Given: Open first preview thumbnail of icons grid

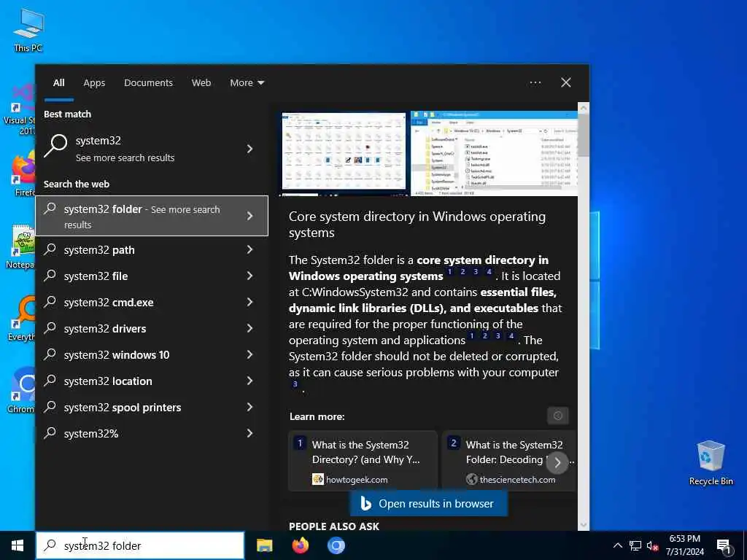Looking at the screenshot, I should (344, 153).
